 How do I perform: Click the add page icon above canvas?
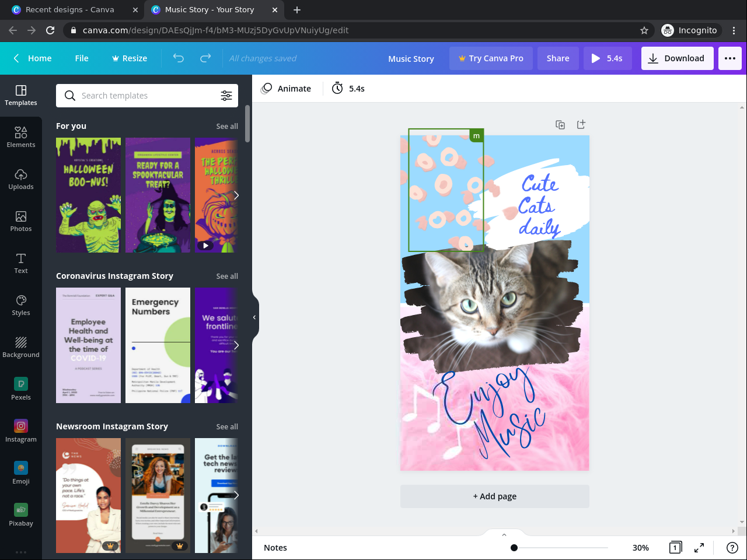pyautogui.click(x=581, y=124)
